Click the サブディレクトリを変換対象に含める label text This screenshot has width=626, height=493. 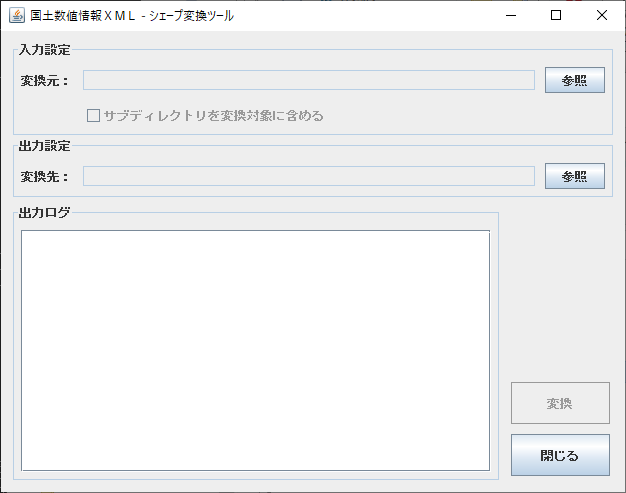pyautogui.click(x=213, y=115)
